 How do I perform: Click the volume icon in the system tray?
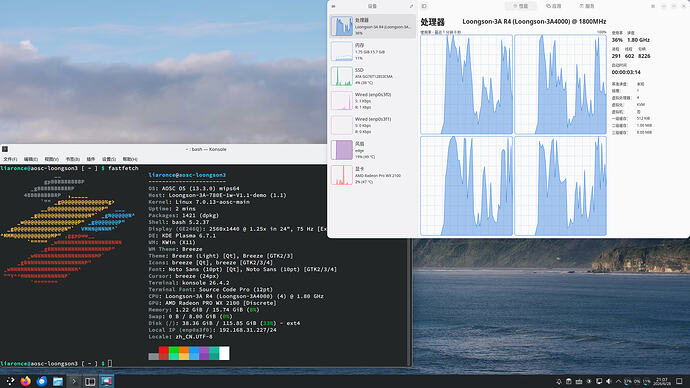(609, 381)
